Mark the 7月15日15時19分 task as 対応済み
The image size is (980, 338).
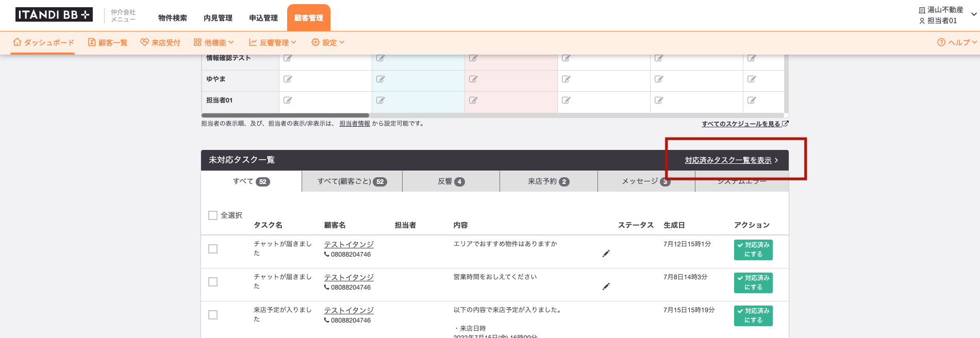753,316
